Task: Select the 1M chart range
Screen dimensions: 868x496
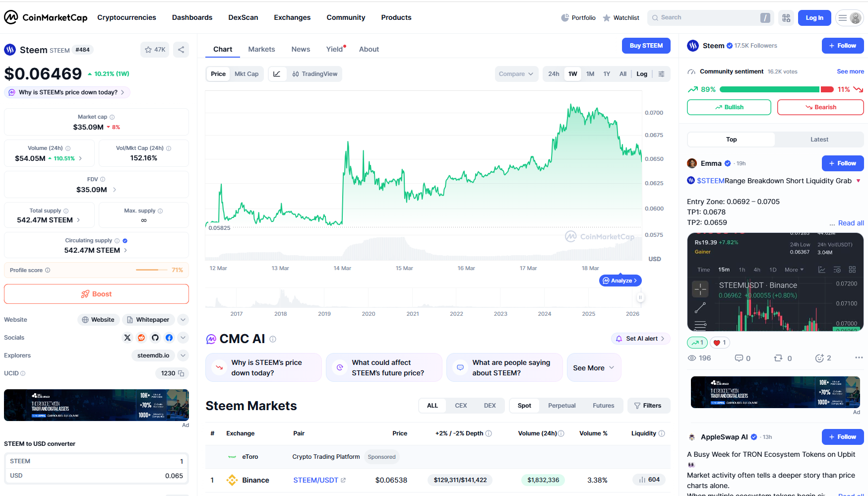Action: click(x=590, y=74)
